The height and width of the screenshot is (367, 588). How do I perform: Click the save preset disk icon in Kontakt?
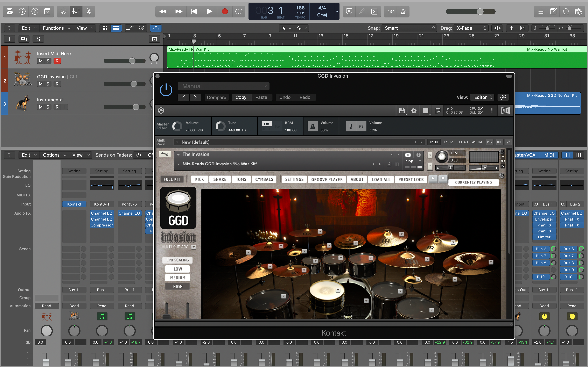(402, 110)
